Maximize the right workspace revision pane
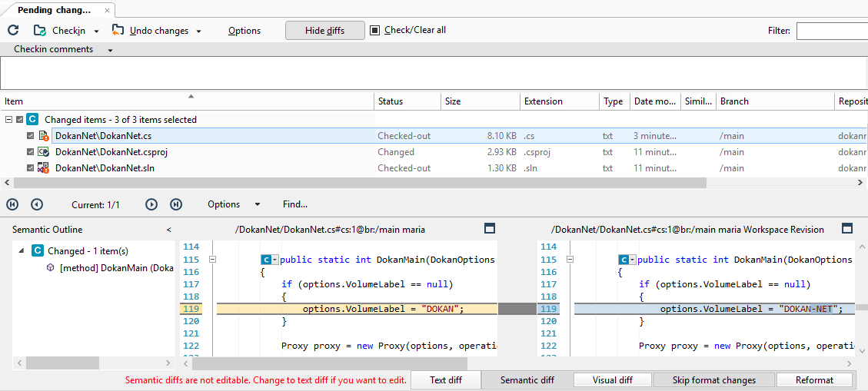The image size is (868, 391). click(x=847, y=228)
